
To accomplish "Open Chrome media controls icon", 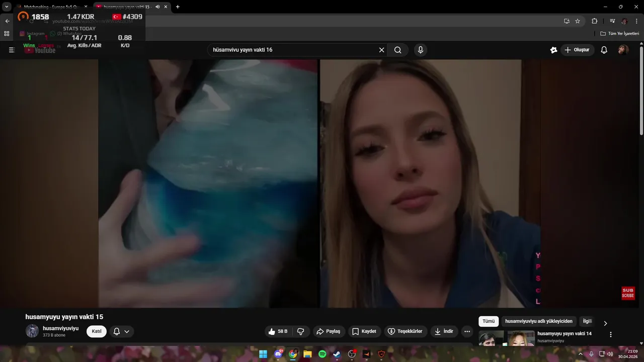I will (x=612, y=21).
